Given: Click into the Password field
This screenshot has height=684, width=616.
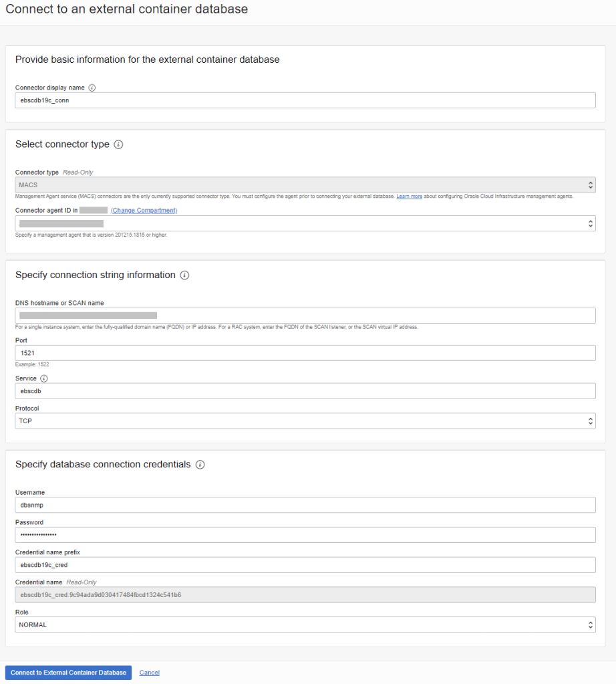Looking at the screenshot, I should (305, 535).
